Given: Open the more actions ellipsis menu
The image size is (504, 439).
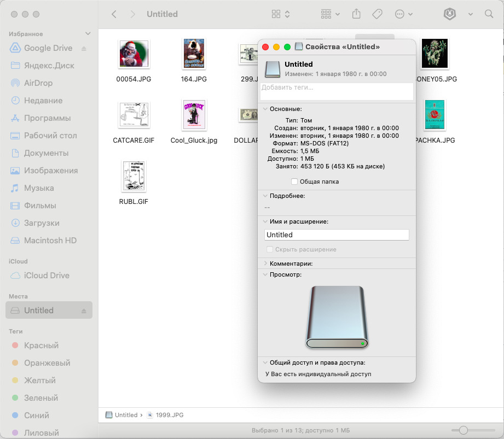Looking at the screenshot, I should [403, 14].
